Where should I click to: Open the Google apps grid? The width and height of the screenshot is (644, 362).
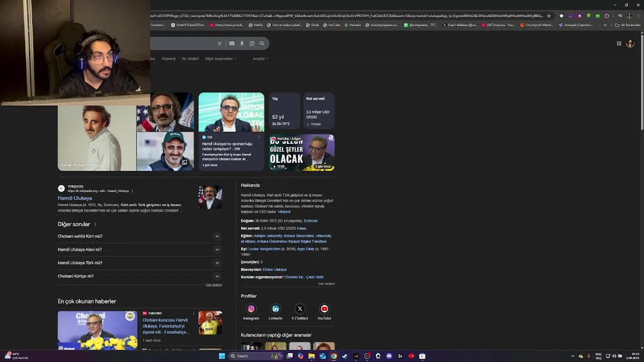coord(619,44)
